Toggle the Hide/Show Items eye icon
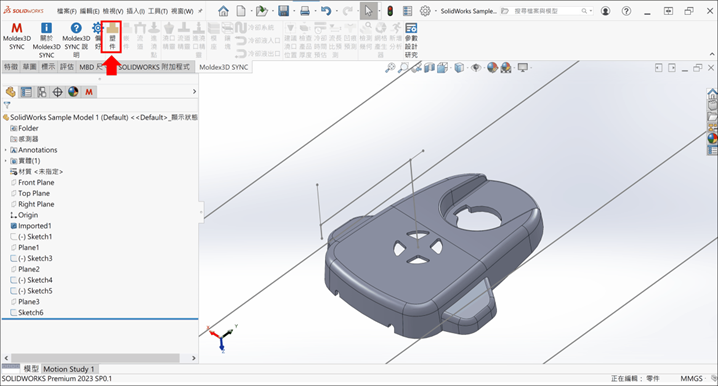718x386 pixels. 476,68
